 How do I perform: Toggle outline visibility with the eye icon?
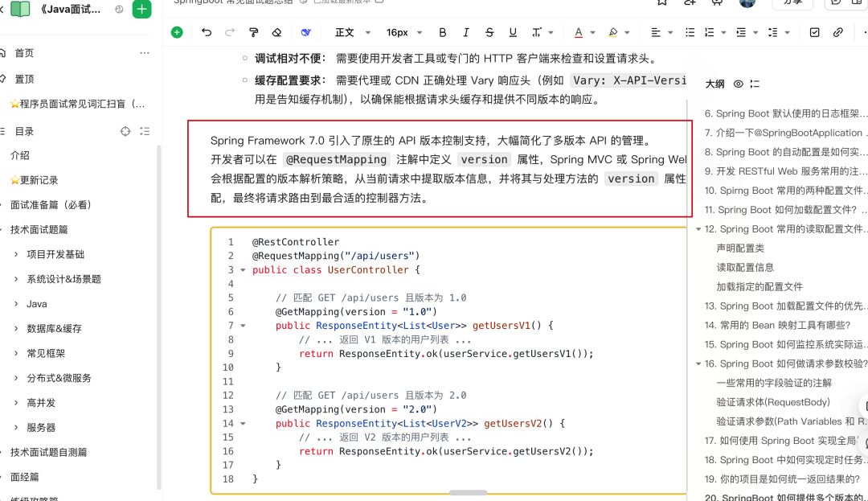(738, 83)
